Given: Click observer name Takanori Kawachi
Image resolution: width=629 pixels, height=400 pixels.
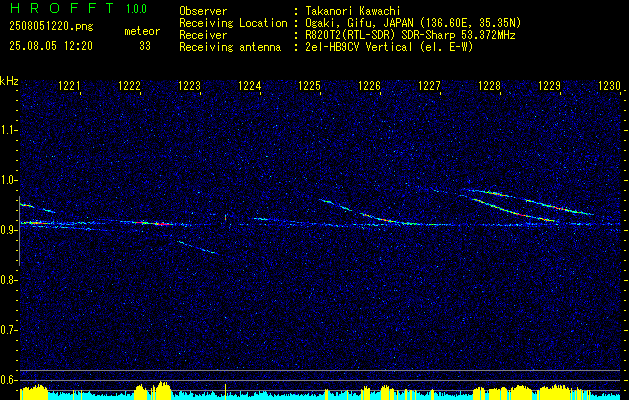Looking at the screenshot, I should [353, 11].
